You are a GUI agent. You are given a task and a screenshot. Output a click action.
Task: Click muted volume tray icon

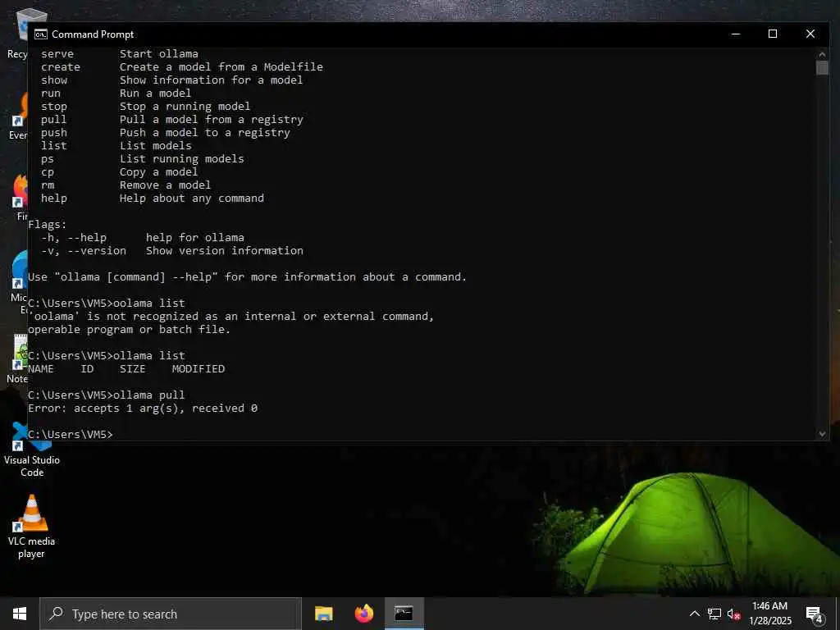tap(733, 614)
